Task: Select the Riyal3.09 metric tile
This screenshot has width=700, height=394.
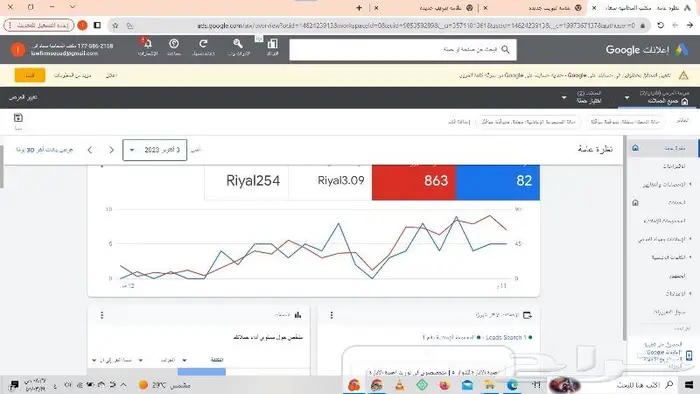Action: tap(330, 182)
